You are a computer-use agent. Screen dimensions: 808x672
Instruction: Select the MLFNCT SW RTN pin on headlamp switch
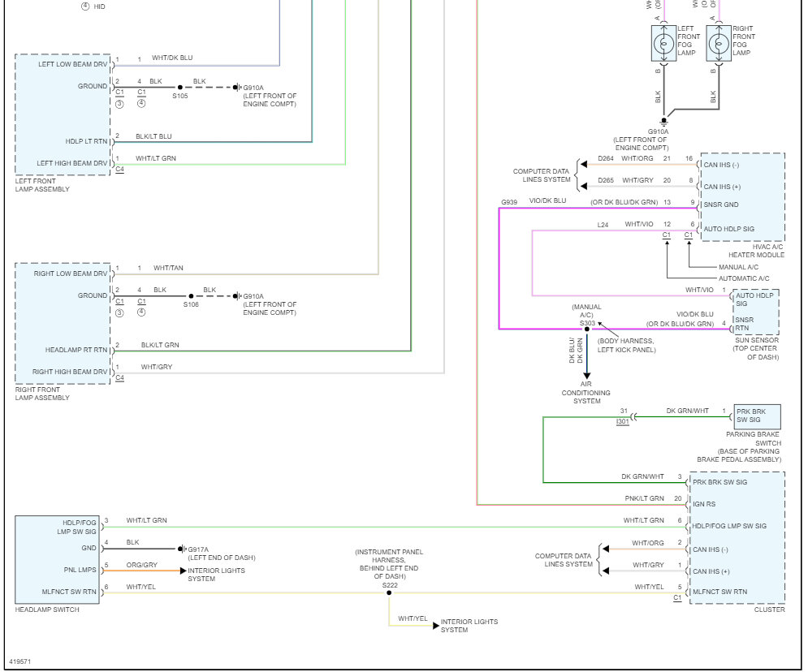[x=69, y=592]
